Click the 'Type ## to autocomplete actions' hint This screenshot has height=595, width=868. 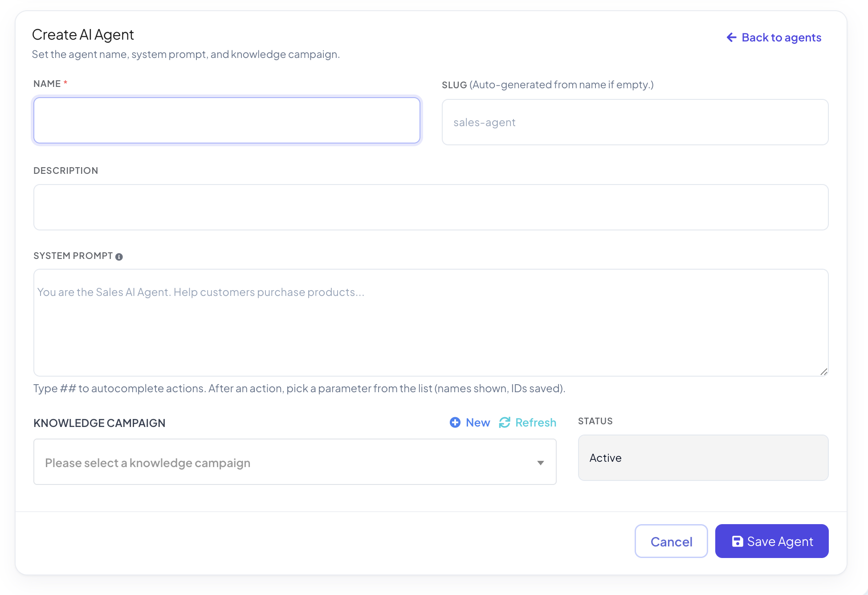(299, 388)
